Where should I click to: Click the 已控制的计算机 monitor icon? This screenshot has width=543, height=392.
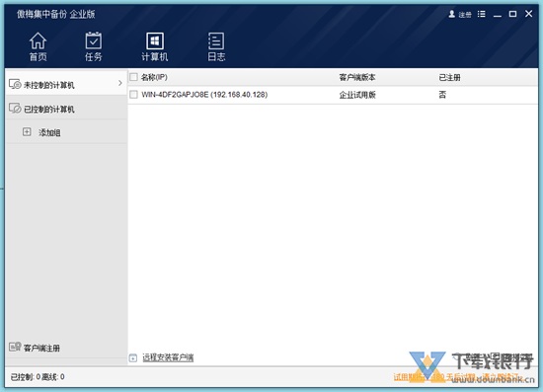click(x=15, y=109)
